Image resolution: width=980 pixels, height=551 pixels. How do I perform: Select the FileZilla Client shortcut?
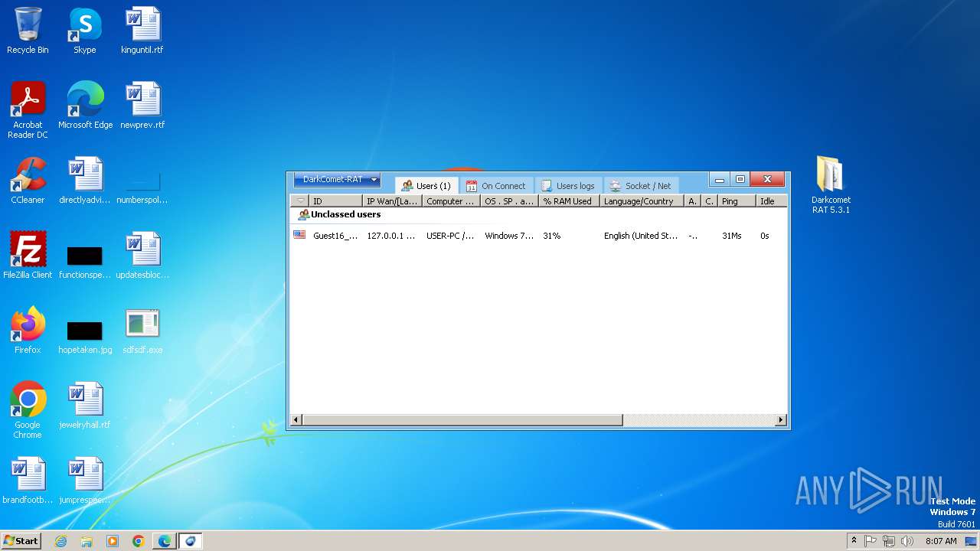pos(28,256)
